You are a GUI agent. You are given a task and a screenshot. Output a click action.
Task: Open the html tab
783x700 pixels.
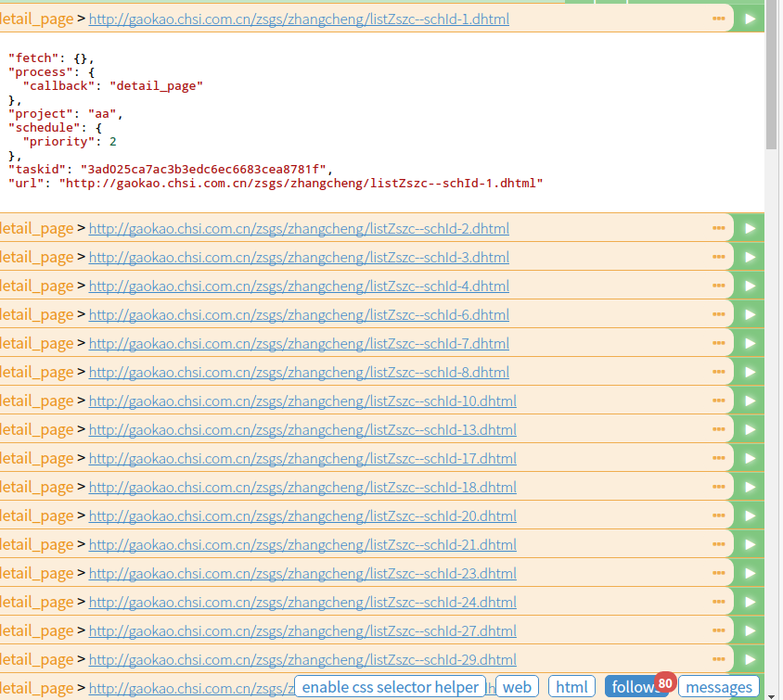571,687
